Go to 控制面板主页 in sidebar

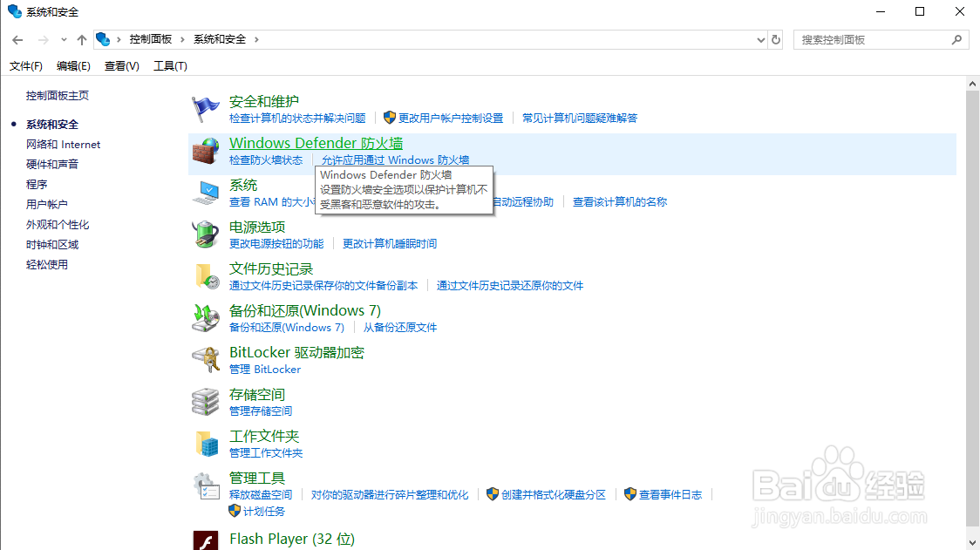(58, 96)
